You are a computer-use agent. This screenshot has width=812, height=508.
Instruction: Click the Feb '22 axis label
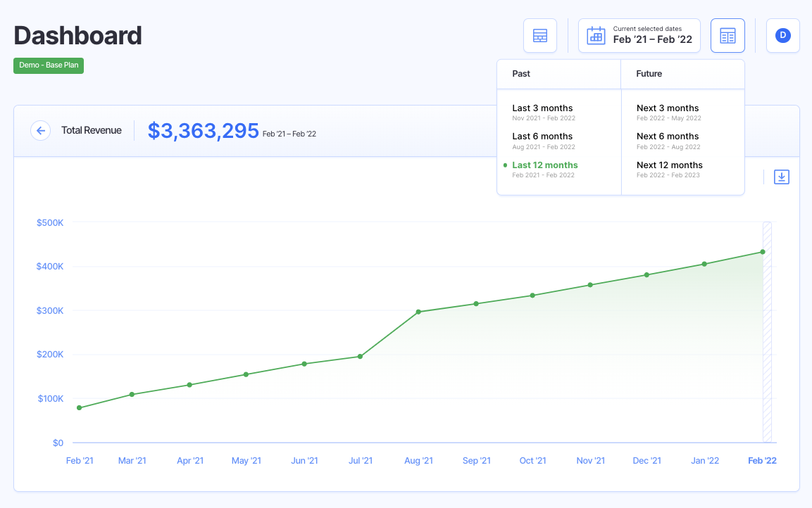coord(762,460)
